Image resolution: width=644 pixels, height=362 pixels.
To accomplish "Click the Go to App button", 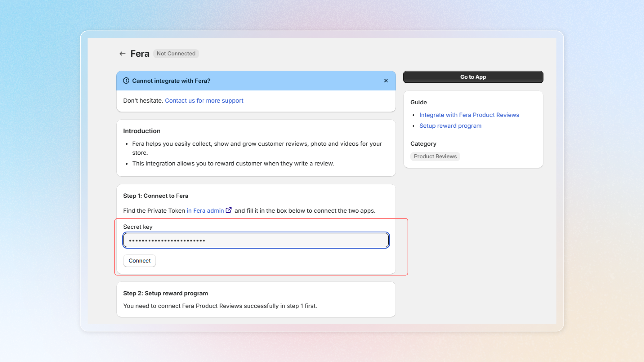I will tap(473, 77).
